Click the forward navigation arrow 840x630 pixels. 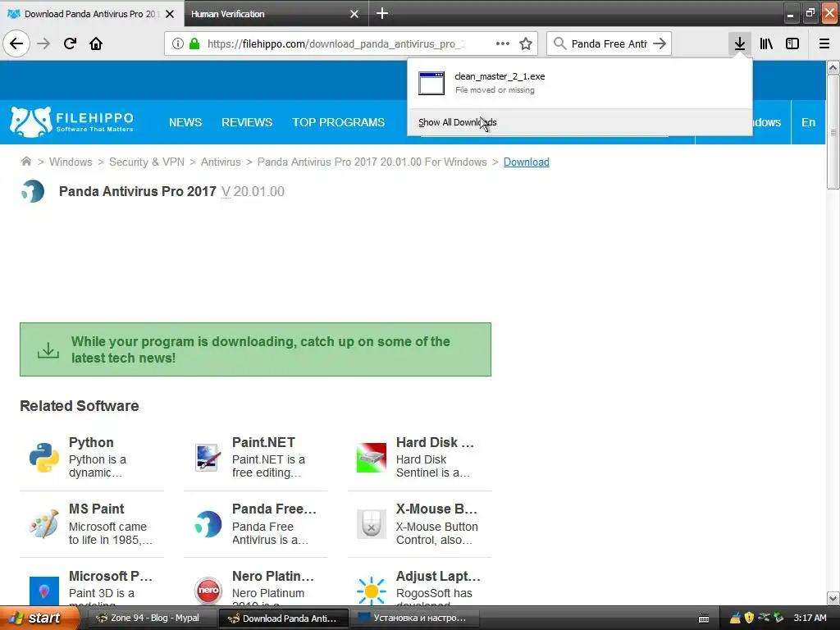pos(43,43)
